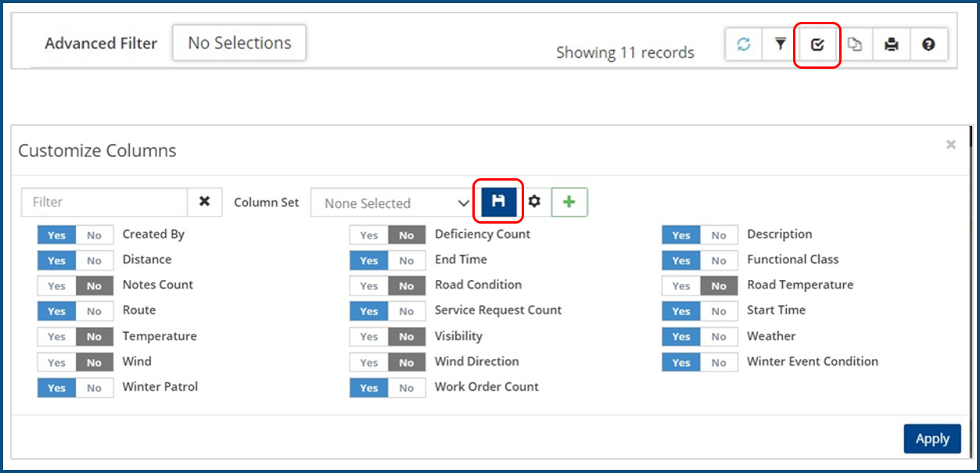This screenshot has height=473, width=980.
Task: Open column set settings gear
Action: coord(534,202)
